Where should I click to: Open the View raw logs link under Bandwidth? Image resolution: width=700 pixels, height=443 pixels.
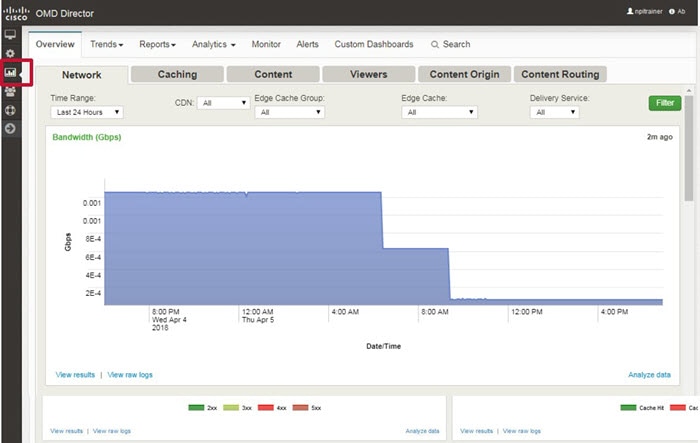pyautogui.click(x=130, y=375)
